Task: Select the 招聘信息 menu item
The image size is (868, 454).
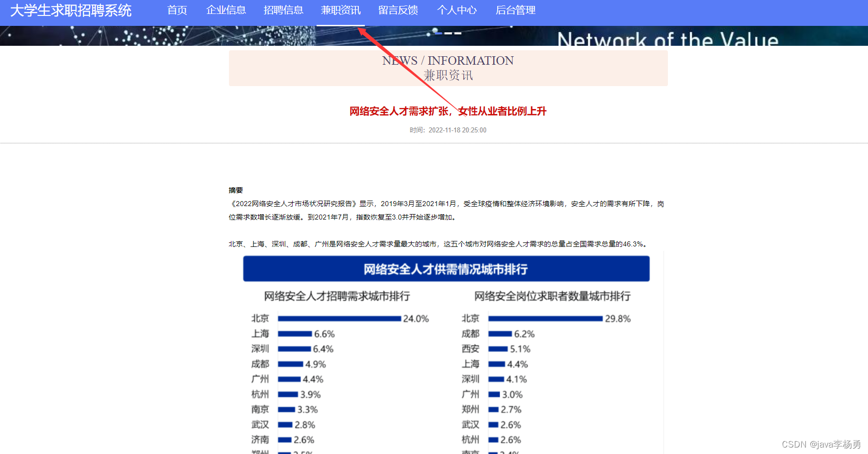Action: tap(283, 10)
